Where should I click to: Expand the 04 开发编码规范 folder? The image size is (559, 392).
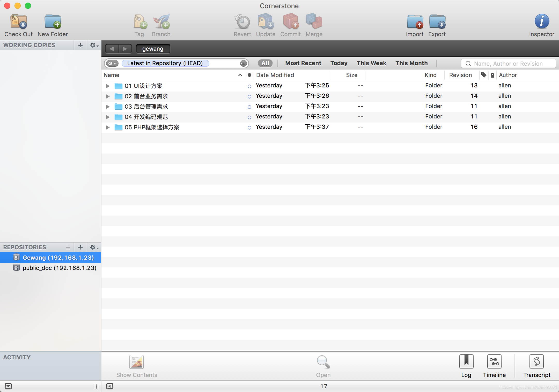tap(108, 117)
